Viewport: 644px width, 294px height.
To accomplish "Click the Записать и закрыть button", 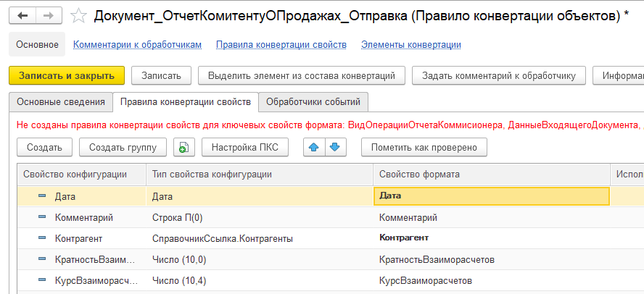I will click(x=67, y=75).
